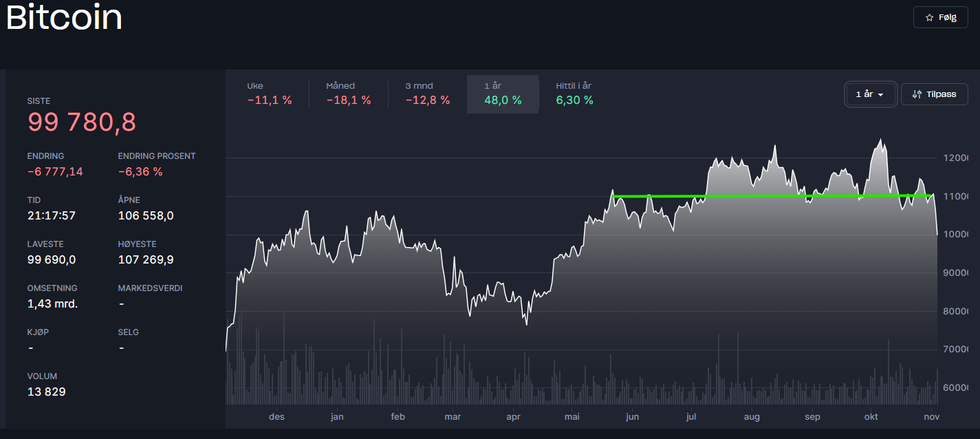Viewport: 980px width, 439px height.
Task: Click the 'mar' label on the time axis
Action: coord(453,416)
